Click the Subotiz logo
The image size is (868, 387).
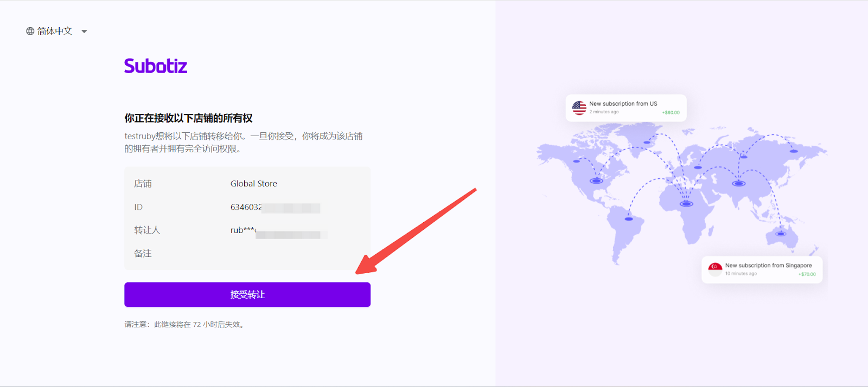156,66
